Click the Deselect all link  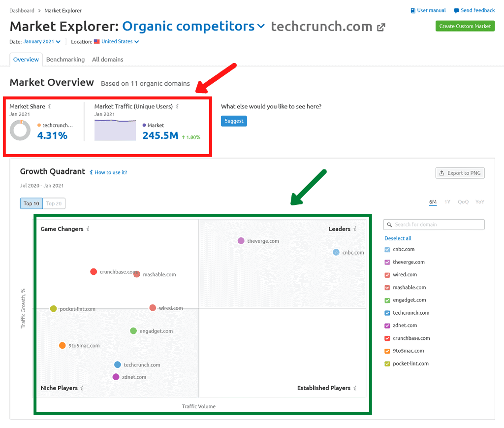tap(398, 238)
